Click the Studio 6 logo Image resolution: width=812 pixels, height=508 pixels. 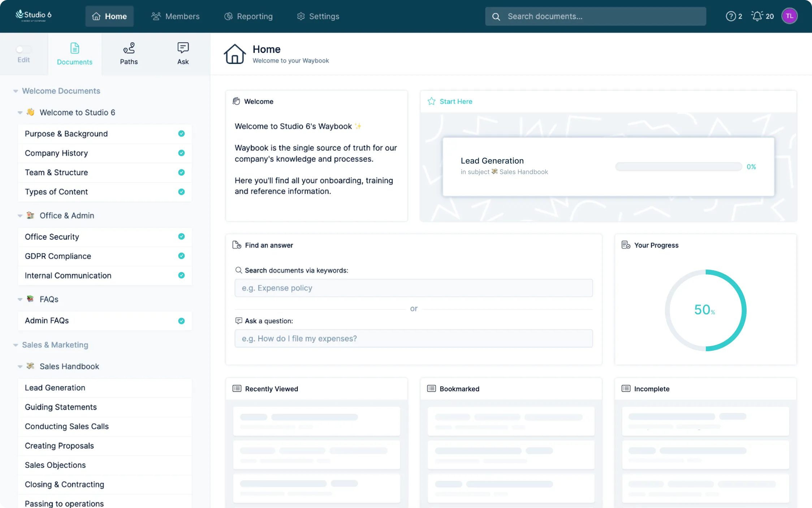[33, 16]
